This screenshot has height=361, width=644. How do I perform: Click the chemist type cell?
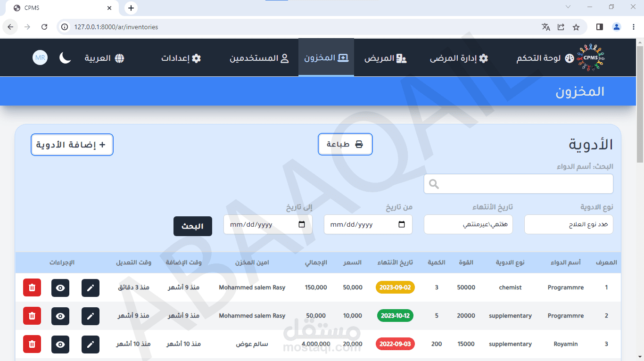510,287
